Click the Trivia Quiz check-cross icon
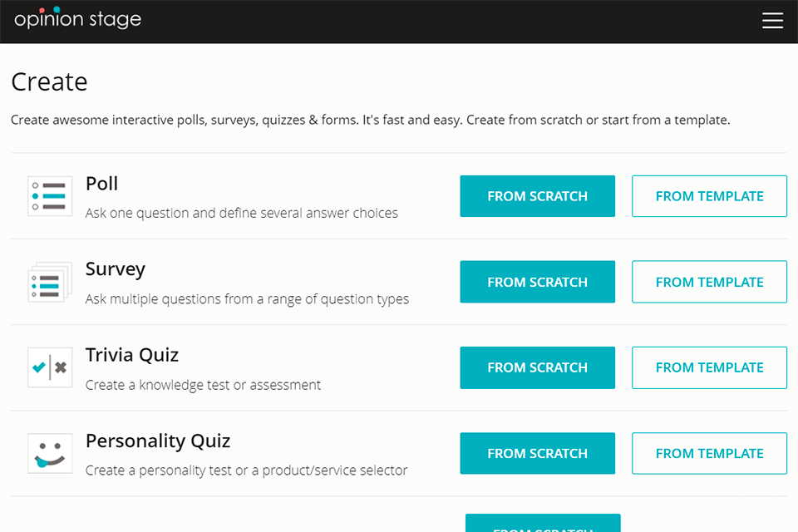 coord(50,367)
